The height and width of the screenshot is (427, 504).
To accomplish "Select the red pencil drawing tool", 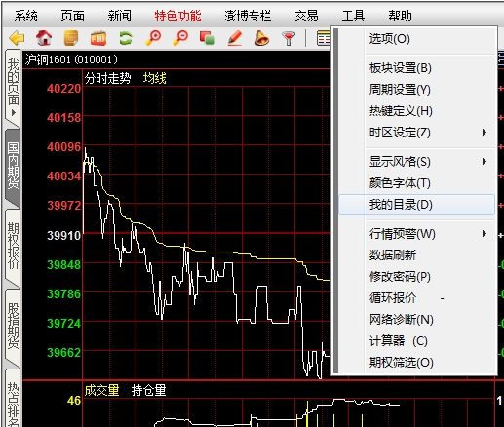I will (x=235, y=38).
